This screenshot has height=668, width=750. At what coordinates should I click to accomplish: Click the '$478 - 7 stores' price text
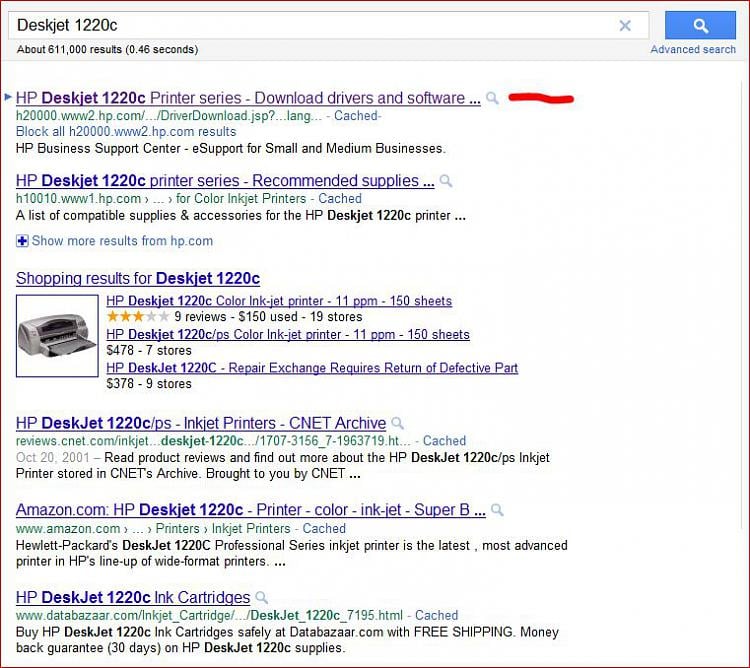click(x=149, y=350)
